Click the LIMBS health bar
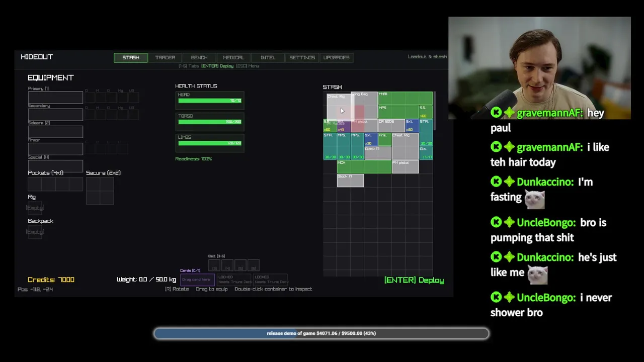 coord(210,143)
